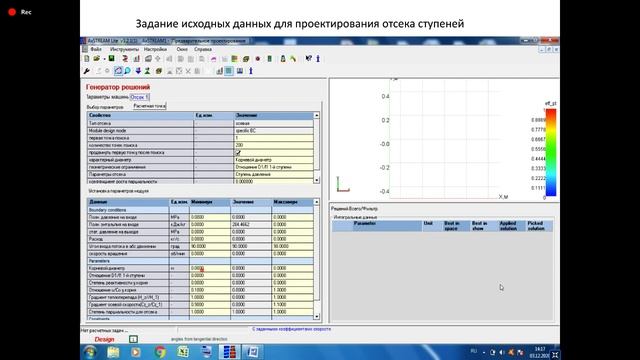Image resolution: width=640 pixels, height=360 pixels.
Task: Click the blue screen icon in second toolbar
Action: coord(240,71)
